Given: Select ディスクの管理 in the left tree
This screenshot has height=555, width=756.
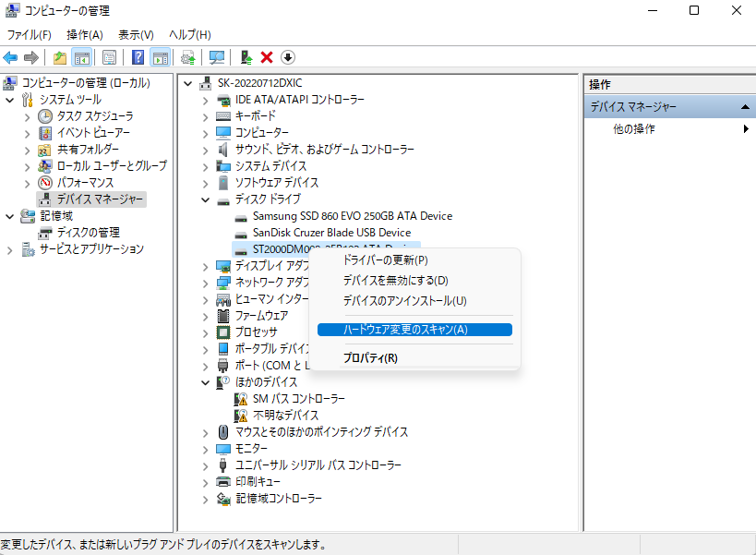Looking at the screenshot, I should (x=88, y=233).
